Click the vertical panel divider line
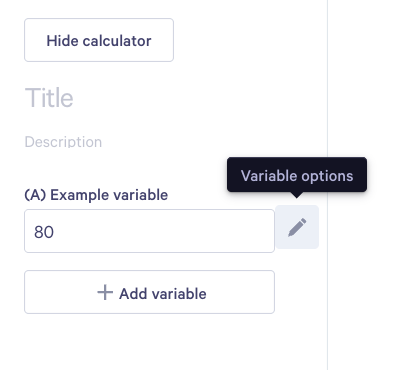 [x=327, y=185]
